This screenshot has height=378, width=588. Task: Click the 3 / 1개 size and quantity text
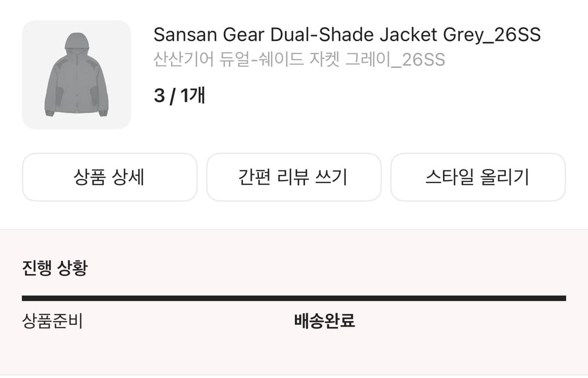click(x=179, y=96)
